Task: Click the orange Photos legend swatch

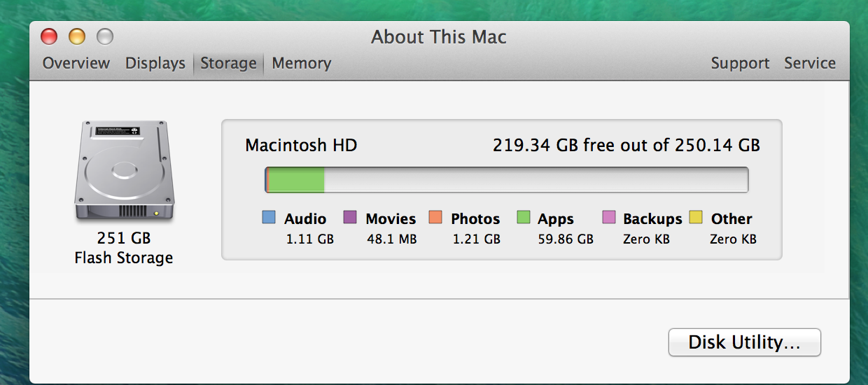Action: coord(435,218)
